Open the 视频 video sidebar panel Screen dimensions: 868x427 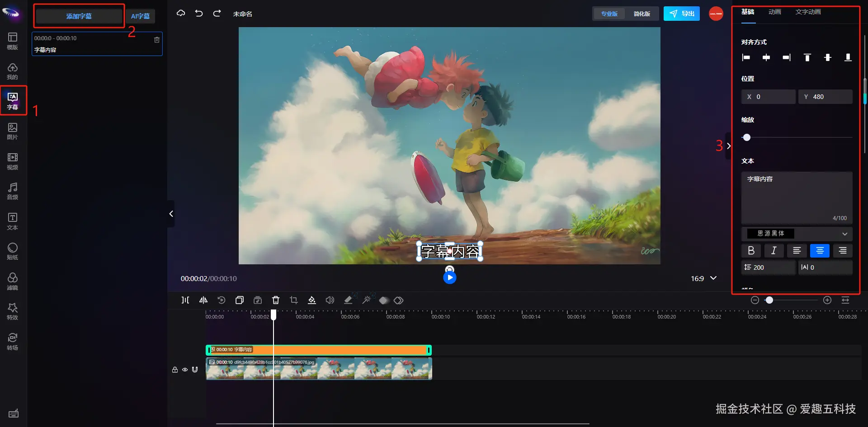[x=13, y=161]
